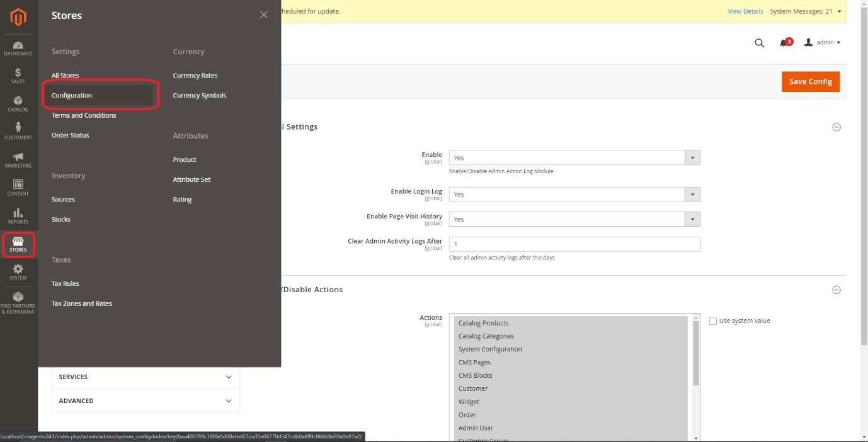The height and width of the screenshot is (442, 868).
Task: Click the Magento logo icon
Action: 18,18
